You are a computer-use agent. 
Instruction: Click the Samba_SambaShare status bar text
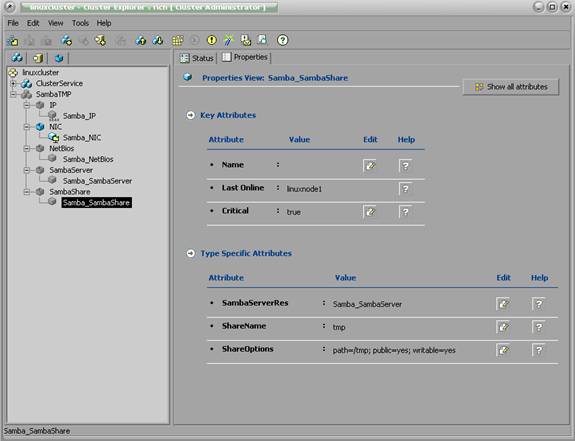pos(37,431)
